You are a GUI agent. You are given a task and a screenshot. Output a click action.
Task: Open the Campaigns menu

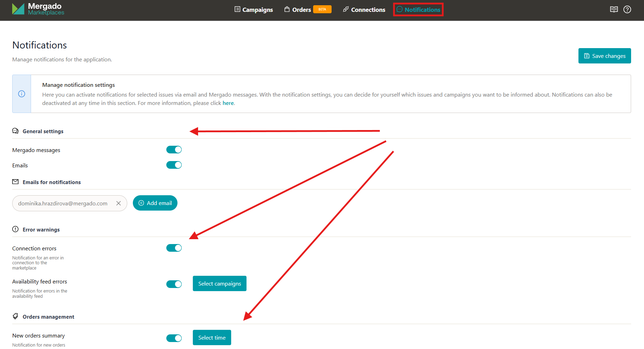point(254,10)
